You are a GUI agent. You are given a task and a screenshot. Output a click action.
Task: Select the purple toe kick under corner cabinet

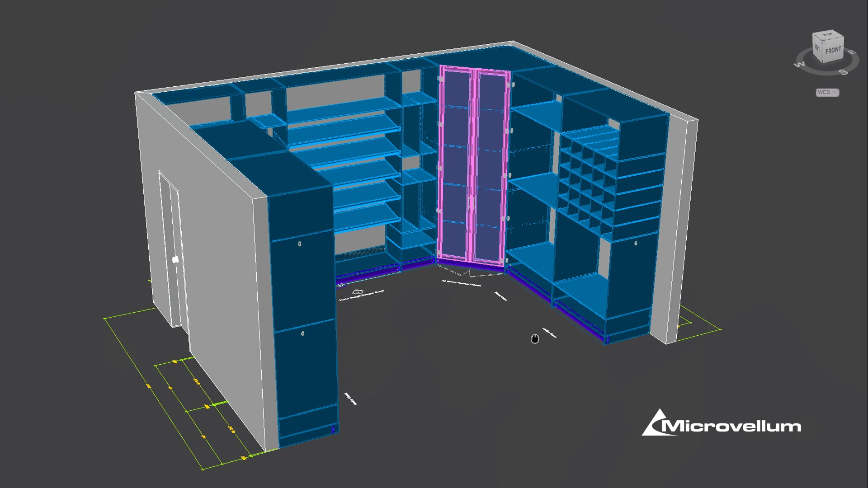[470, 265]
